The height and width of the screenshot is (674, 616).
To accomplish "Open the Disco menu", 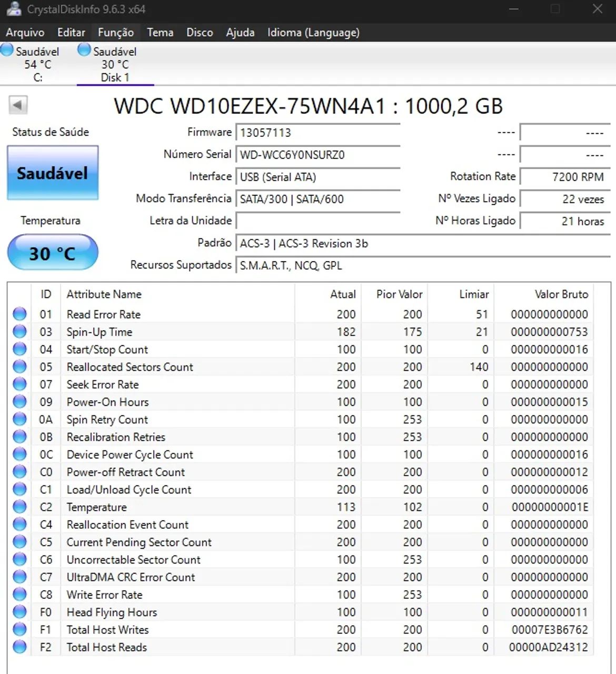I will pyautogui.click(x=200, y=33).
